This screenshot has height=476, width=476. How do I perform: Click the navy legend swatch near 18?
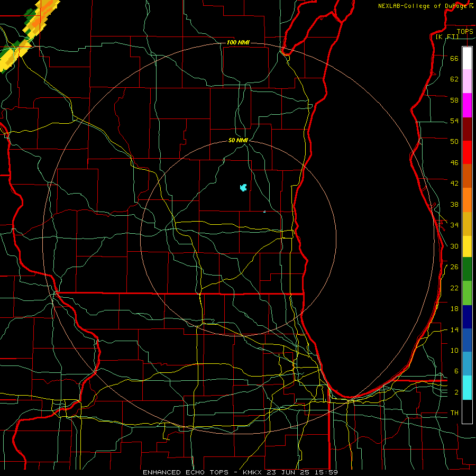coord(467,317)
